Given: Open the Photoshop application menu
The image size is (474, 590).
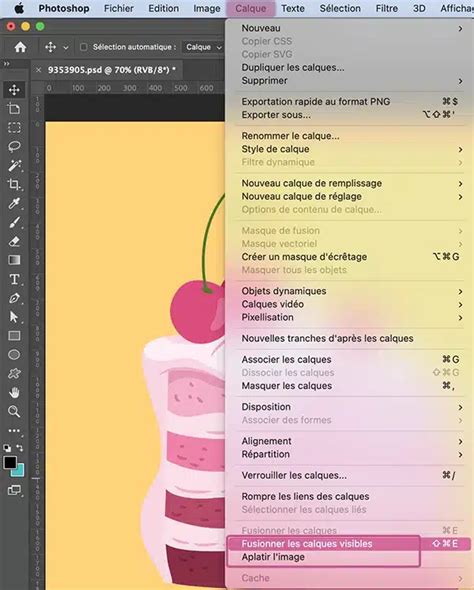Looking at the screenshot, I should 64,8.
